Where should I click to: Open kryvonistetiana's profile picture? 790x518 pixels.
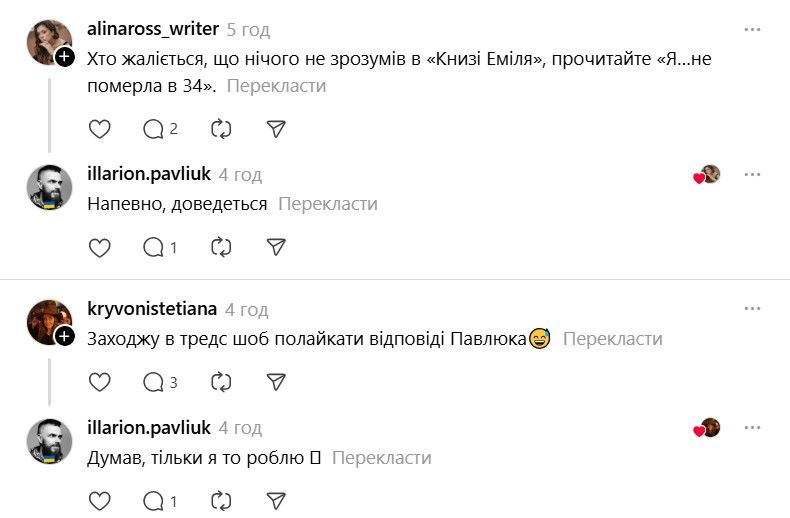pos(48,320)
